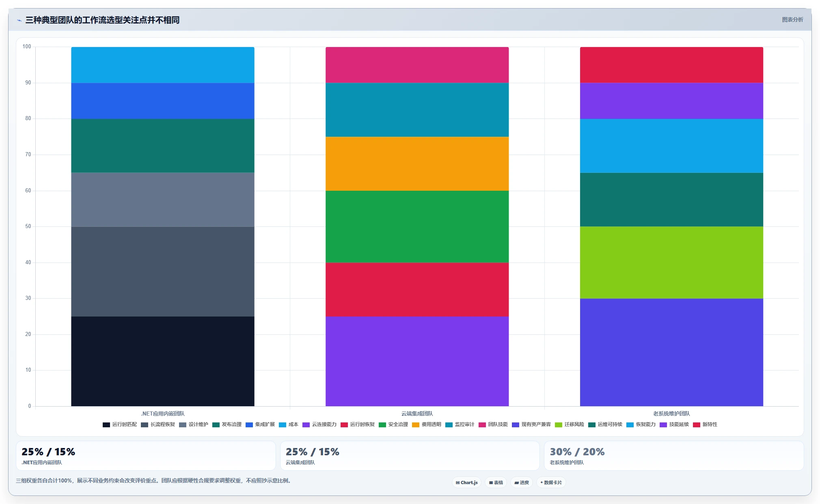The height and width of the screenshot is (504, 820).
Task: Click the orange segment of 云端集成团队 bar
Action: click(417, 164)
